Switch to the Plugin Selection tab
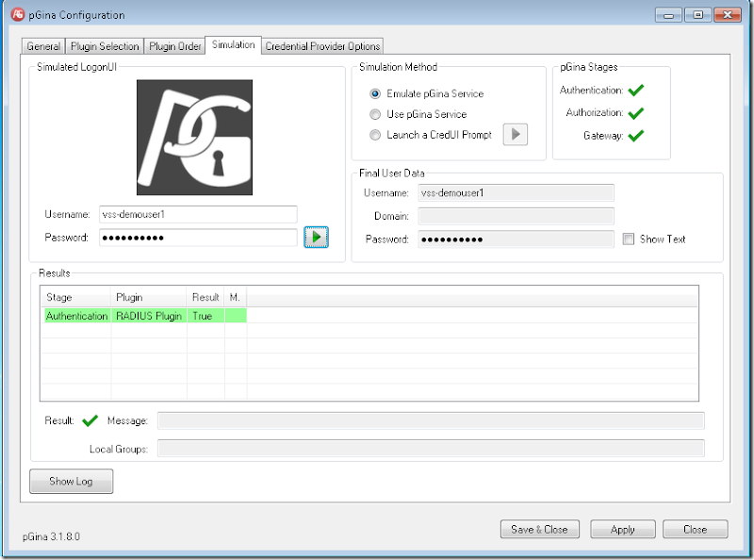The width and height of the screenshot is (754, 560). coord(105,46)
